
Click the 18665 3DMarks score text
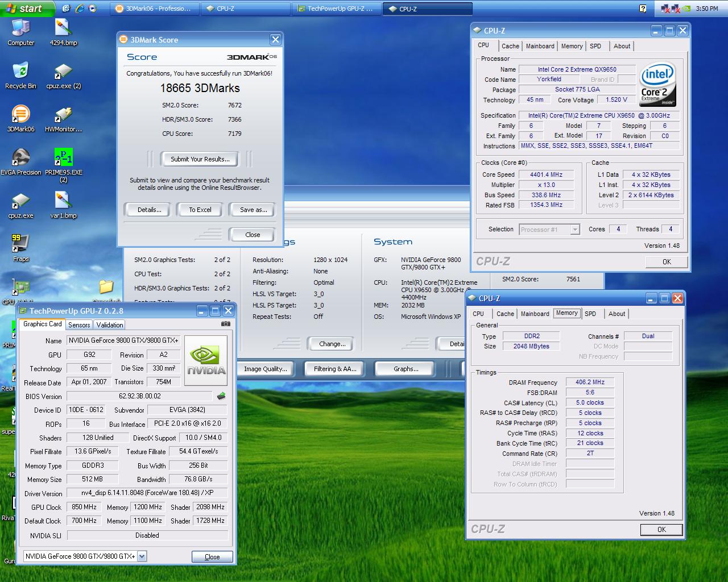200,88
